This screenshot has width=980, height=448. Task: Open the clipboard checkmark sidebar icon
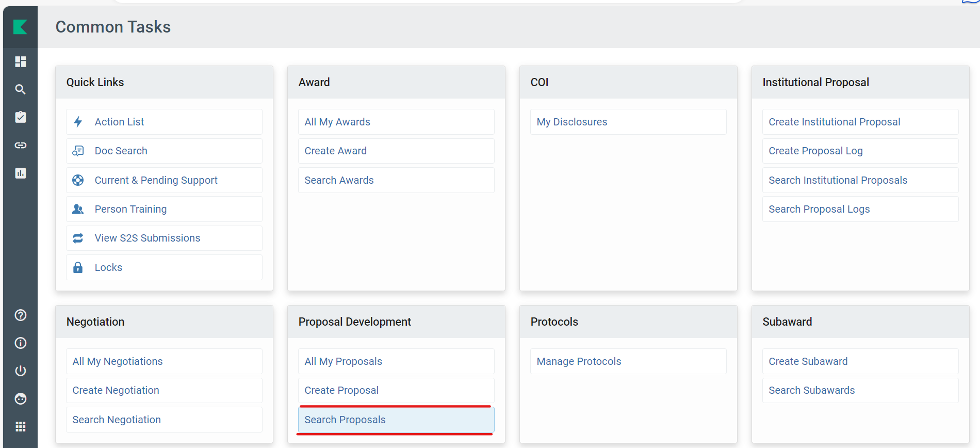(x=21, y=117)
